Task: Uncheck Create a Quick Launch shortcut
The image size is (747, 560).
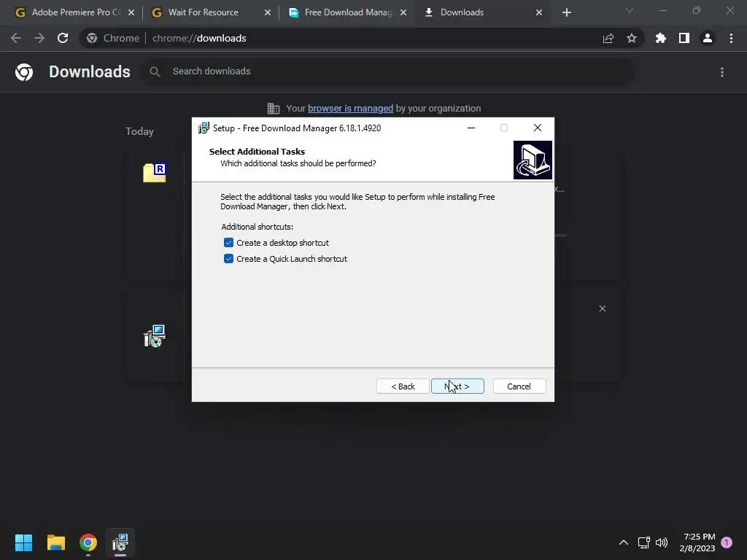Action: (228, 259)
